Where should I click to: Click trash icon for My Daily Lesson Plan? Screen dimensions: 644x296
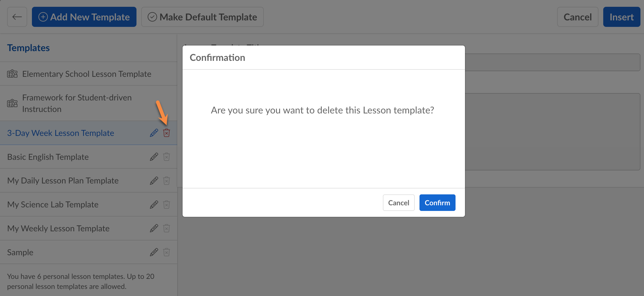point(167,180)
